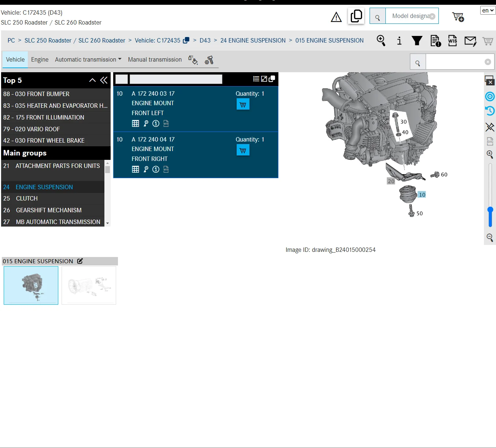Screen dimensions: 496x448
Task: Open the information 'i' icon in breadcrumb bar
Action: 399,41
